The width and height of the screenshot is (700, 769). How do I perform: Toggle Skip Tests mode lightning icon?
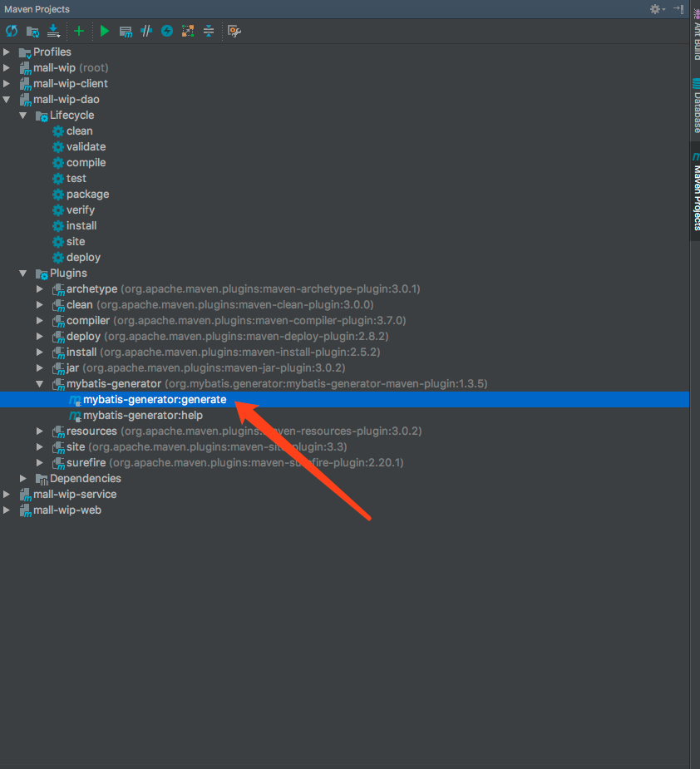coord(167,32)
